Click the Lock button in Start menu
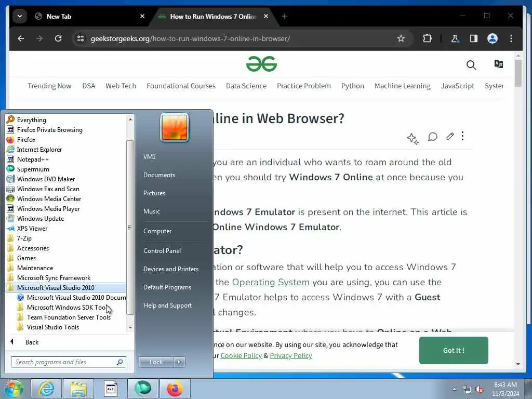Image resolution: width=532 pixels, height=399 pixels. tap(156, 362)
